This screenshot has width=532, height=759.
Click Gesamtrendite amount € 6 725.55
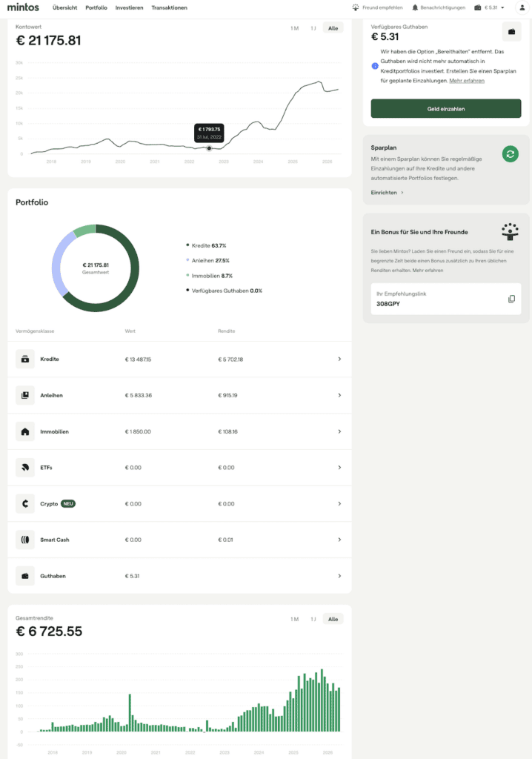49,632
